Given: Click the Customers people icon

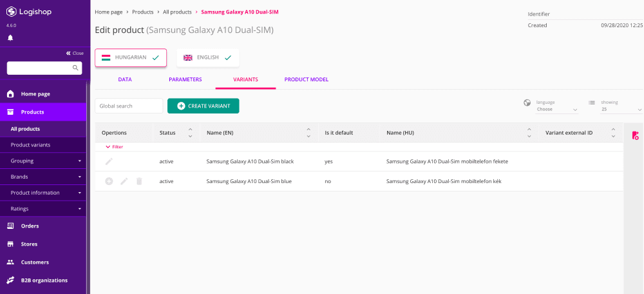Looking at the screenshot, I should pos(11,262).
